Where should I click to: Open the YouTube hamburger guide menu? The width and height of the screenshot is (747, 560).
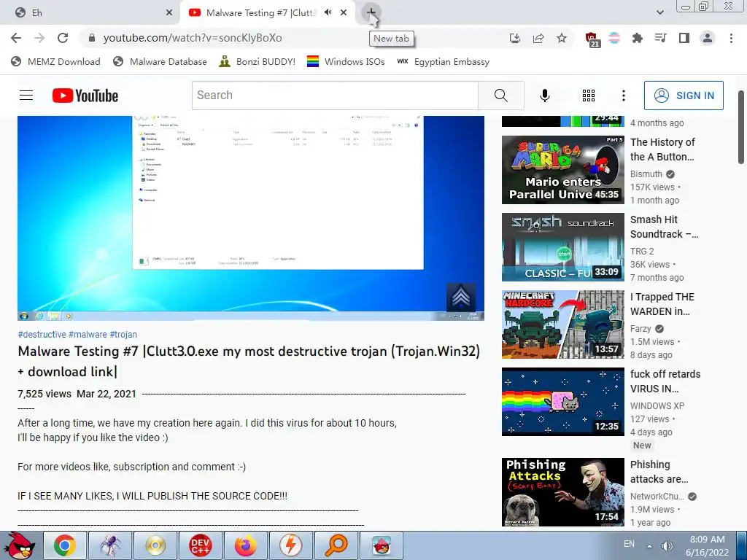click(x=26, y=96)
